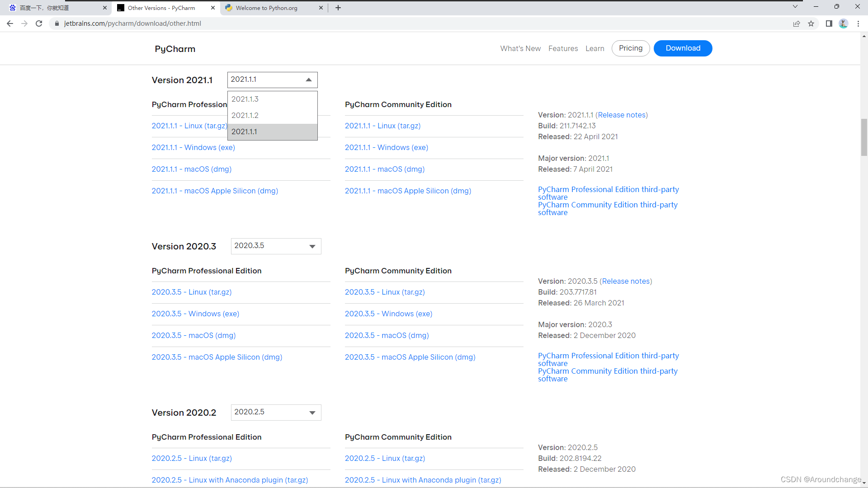This screenshot has height=488, width=868.
Task: Open the Version 2020.2 dropdown
Action: [276, 413]
